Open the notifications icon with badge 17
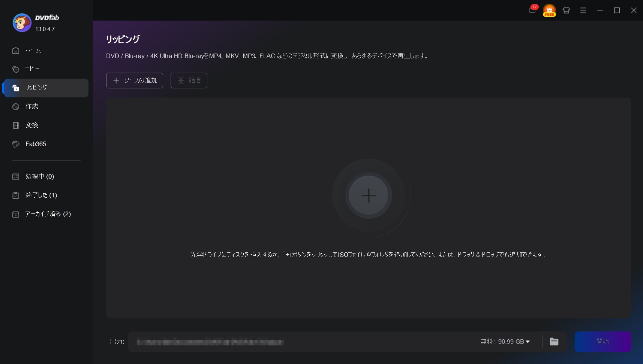The width and height of the screenshot is (643, 364). pos(533,9)
